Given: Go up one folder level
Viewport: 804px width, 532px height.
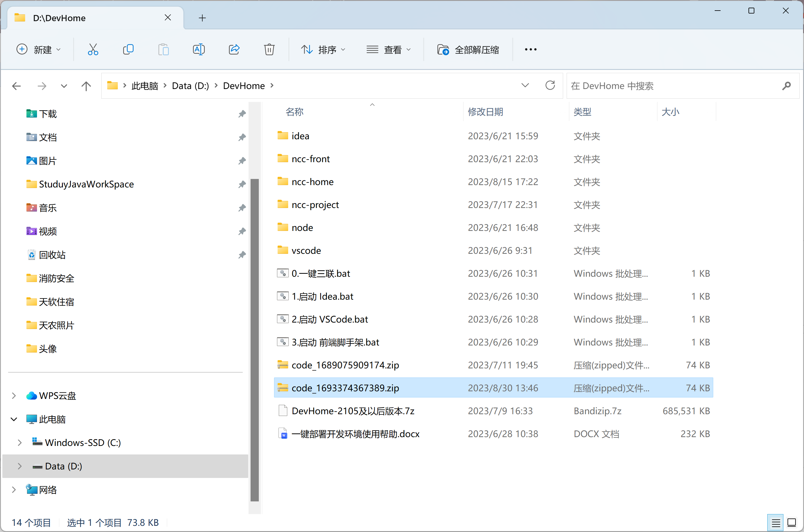Looking at the screenshot, I should tap(86, 86).
